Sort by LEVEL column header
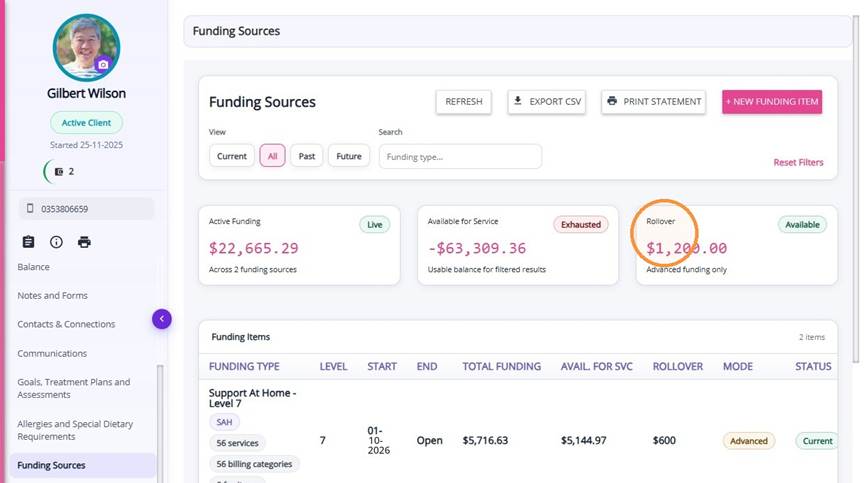This screenshot has height=483, width=864. 333,366
